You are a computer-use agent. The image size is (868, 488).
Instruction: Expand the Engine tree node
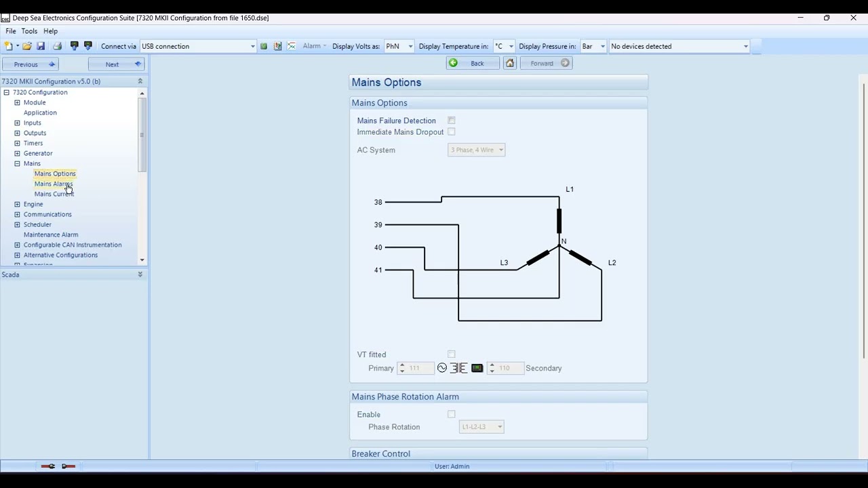click(17, 204)
